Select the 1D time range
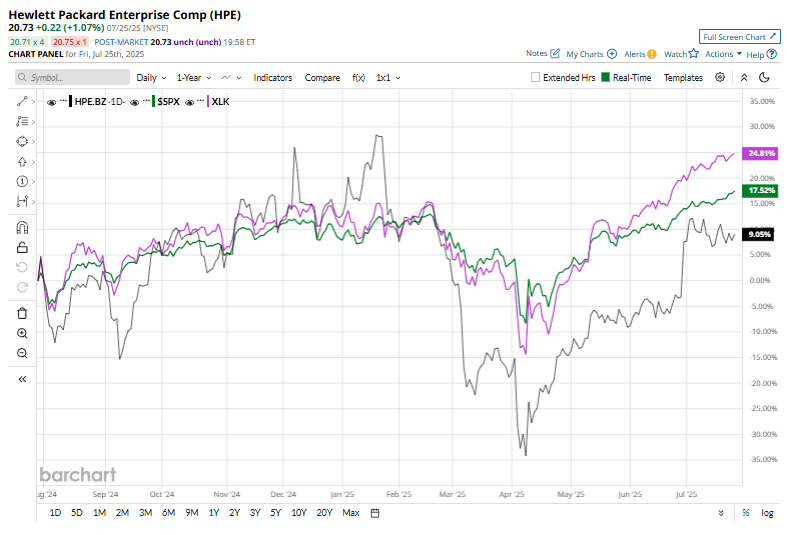This screenshot has height=535, width=787. [55, 513]
